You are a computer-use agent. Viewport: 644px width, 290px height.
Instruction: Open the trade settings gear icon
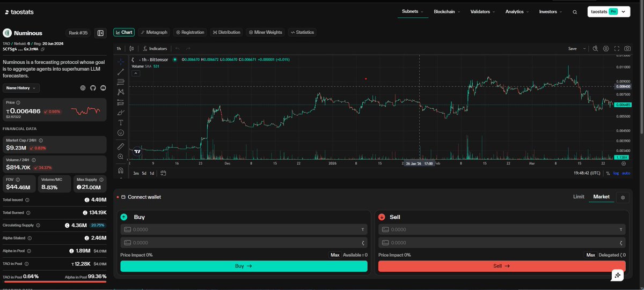pos(623,197)
